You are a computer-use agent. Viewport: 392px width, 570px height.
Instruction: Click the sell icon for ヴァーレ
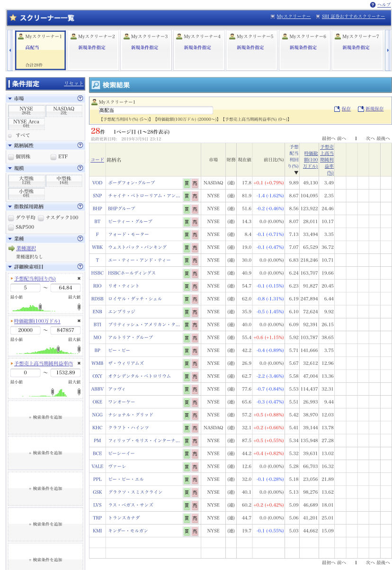pos(195,466)
